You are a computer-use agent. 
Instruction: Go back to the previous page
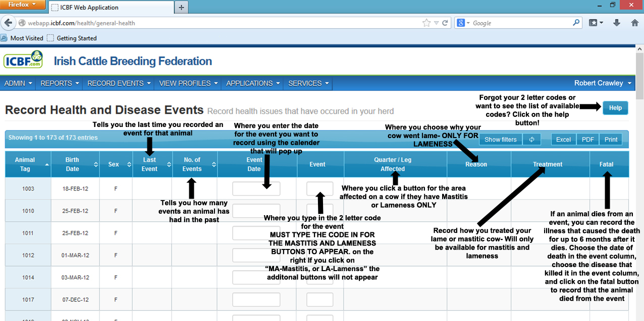point(8,23)
